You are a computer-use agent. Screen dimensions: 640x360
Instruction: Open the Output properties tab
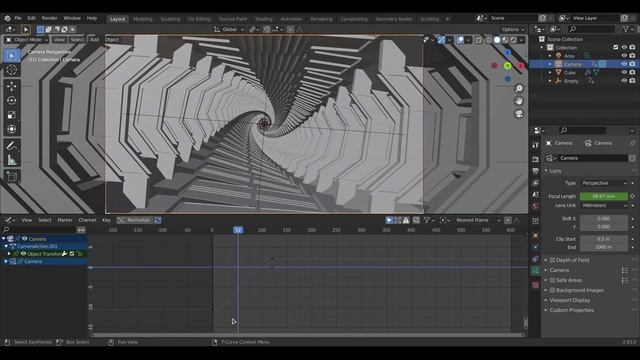tap(536, 171)
